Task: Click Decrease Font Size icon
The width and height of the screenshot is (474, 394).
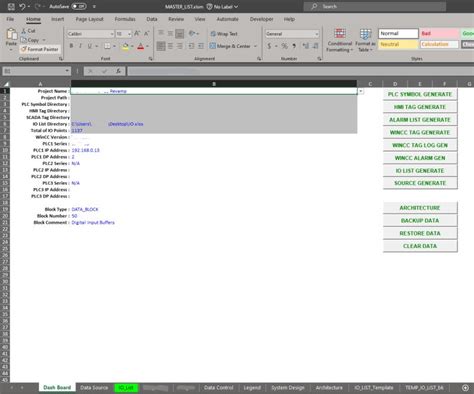Action: (146, 34)
